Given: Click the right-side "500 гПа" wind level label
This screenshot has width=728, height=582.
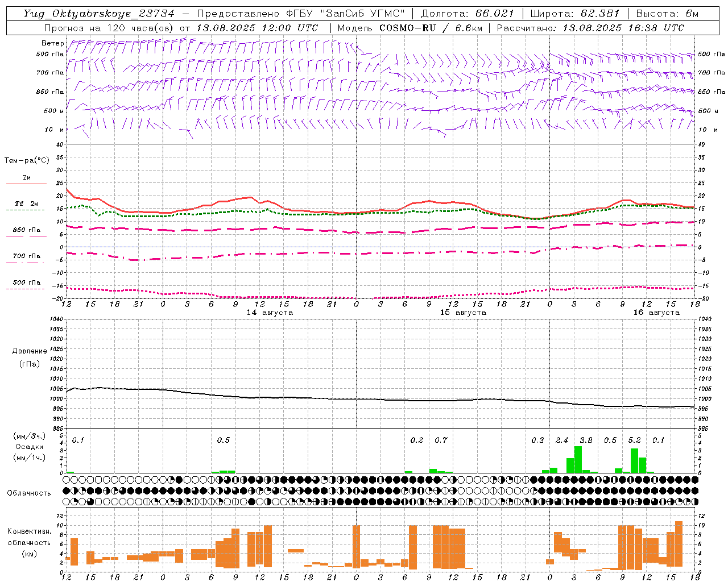Looking at the screenshot, I should (712, 54).
